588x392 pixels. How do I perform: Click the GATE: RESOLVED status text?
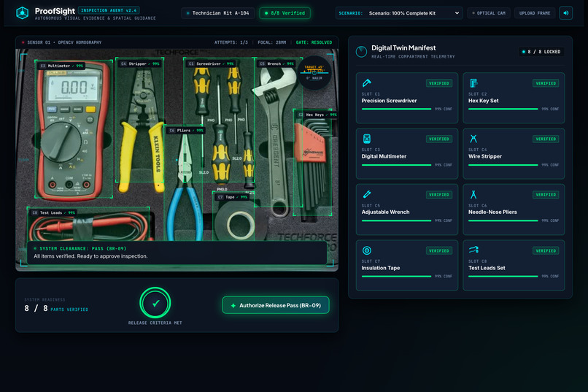[314, 42]
